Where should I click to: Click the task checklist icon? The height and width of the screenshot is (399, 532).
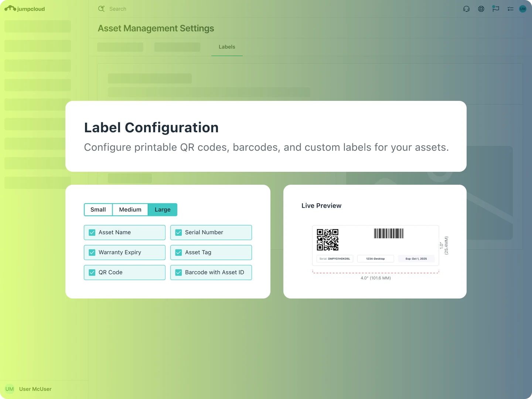[x=511, y=9]
